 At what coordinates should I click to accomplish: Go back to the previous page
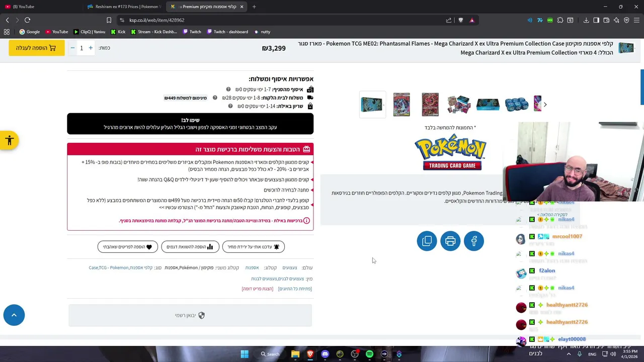click(7, 20)
